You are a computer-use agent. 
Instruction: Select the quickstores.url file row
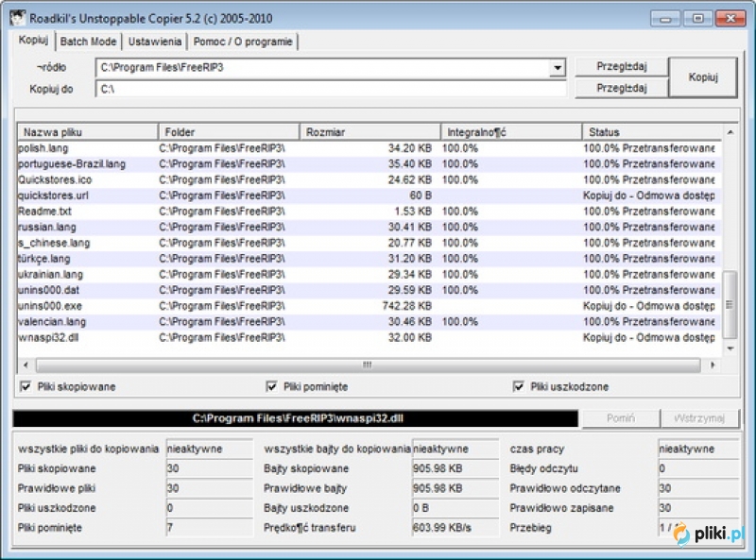(369, 195)
